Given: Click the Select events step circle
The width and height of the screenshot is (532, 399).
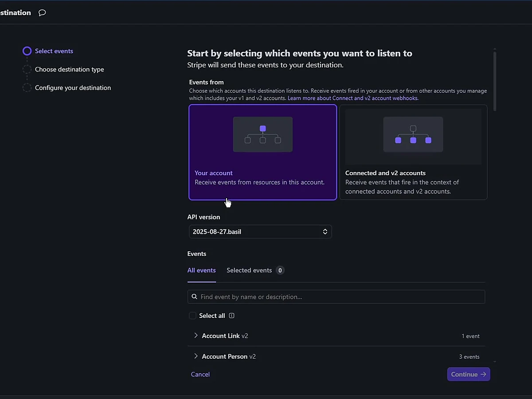Looking at the screenshot, I should tap(27, 51).
